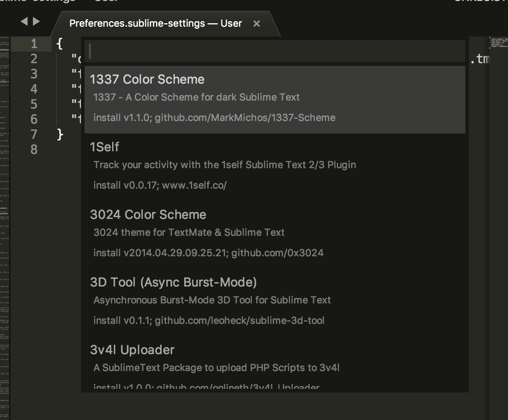
Task: Click line number 2 in the gutter
Action: (x=34, y=59)
